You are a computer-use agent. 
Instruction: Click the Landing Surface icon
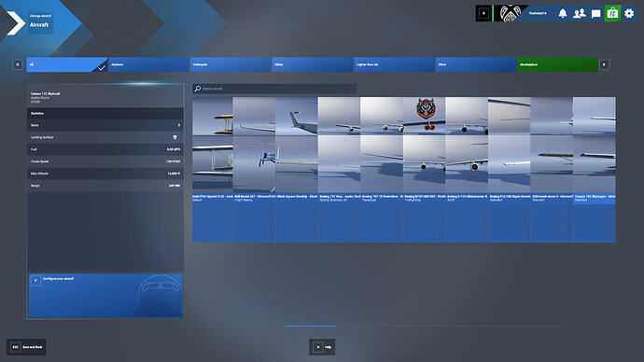pyautogui.click(x=175, y=137)
